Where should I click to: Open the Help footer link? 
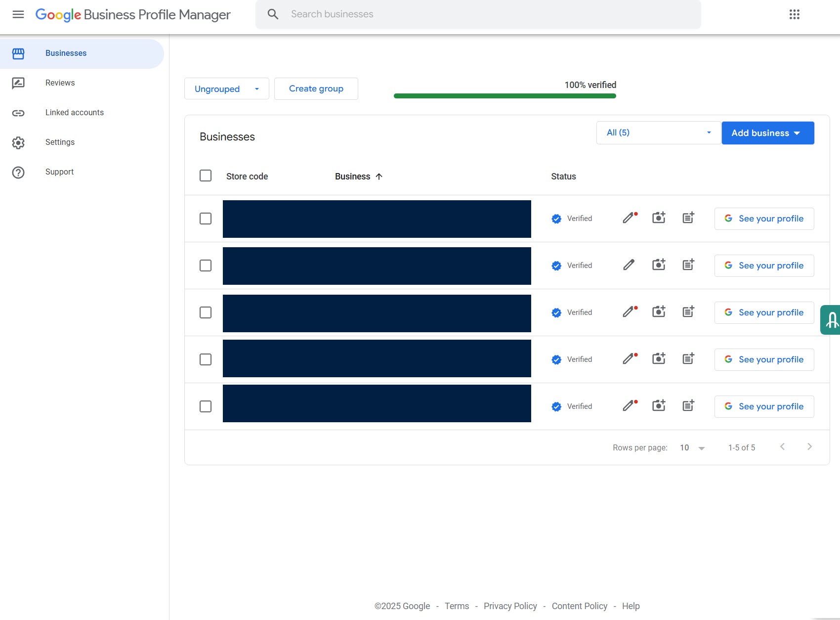631,606
